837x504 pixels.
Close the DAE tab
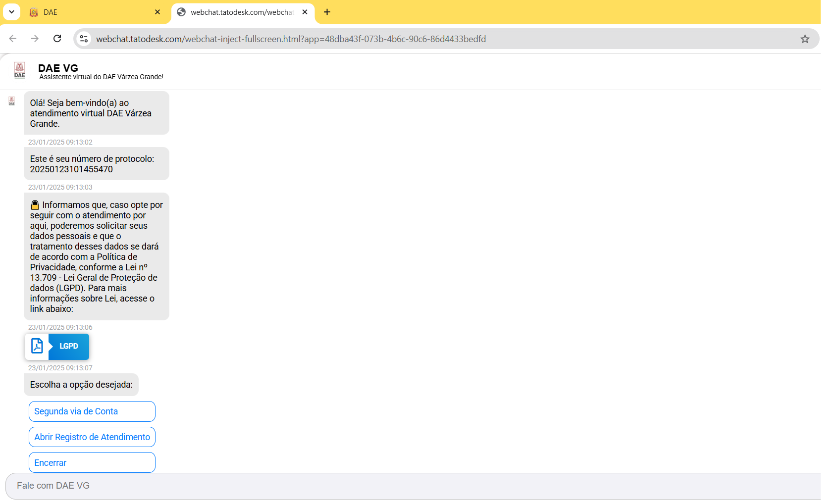coord(157,12)
